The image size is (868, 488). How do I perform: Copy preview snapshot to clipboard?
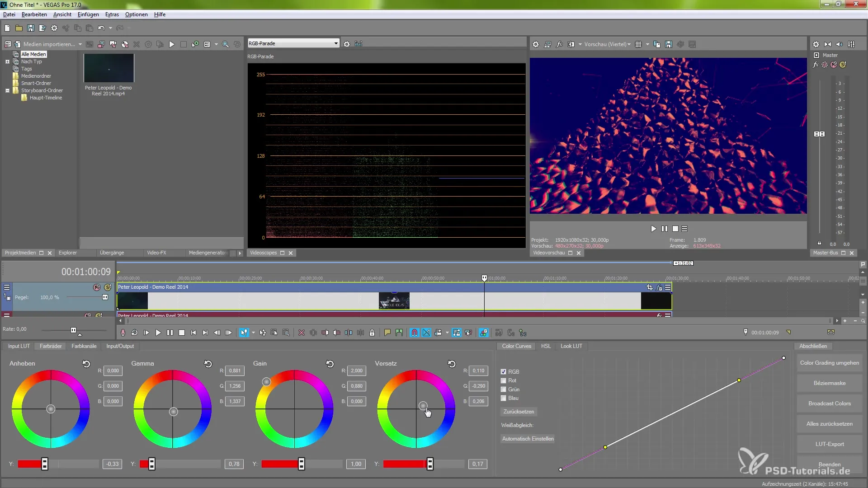(x=657, y=44)
